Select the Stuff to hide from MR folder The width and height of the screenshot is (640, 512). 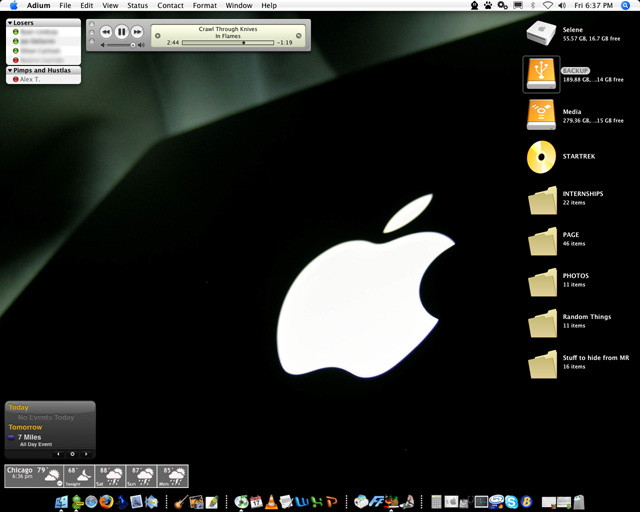coord(542,364)
